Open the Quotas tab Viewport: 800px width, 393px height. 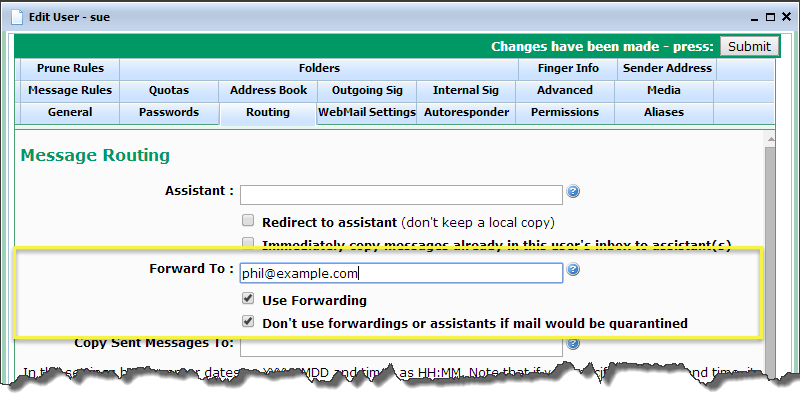tap(169, 90)
